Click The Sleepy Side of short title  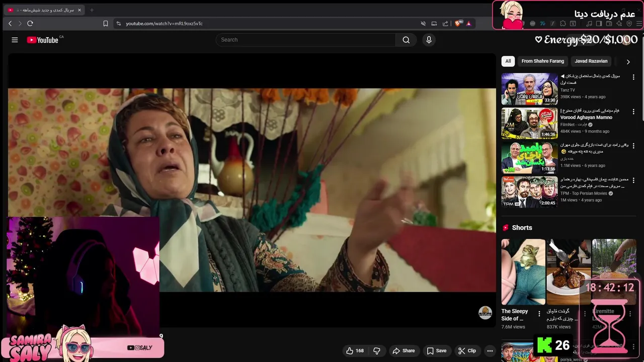[x=515, y=315]
